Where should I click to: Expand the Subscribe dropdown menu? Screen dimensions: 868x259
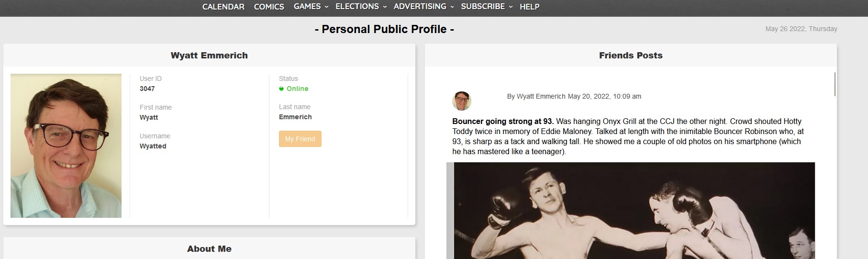(x=486, y=7)
